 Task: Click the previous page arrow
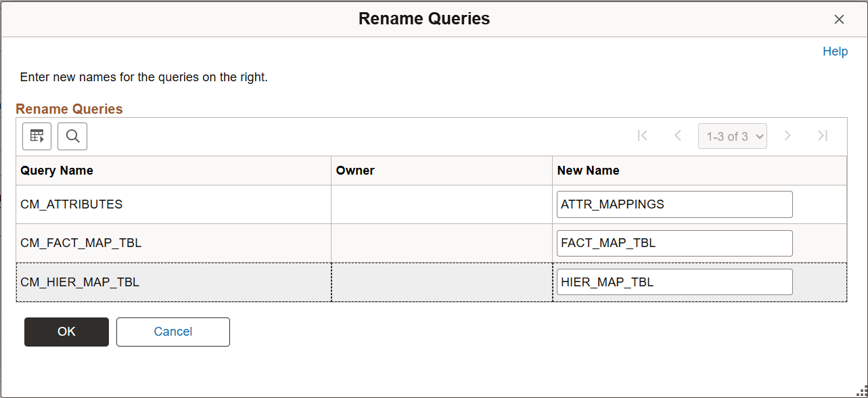(678, 135)
